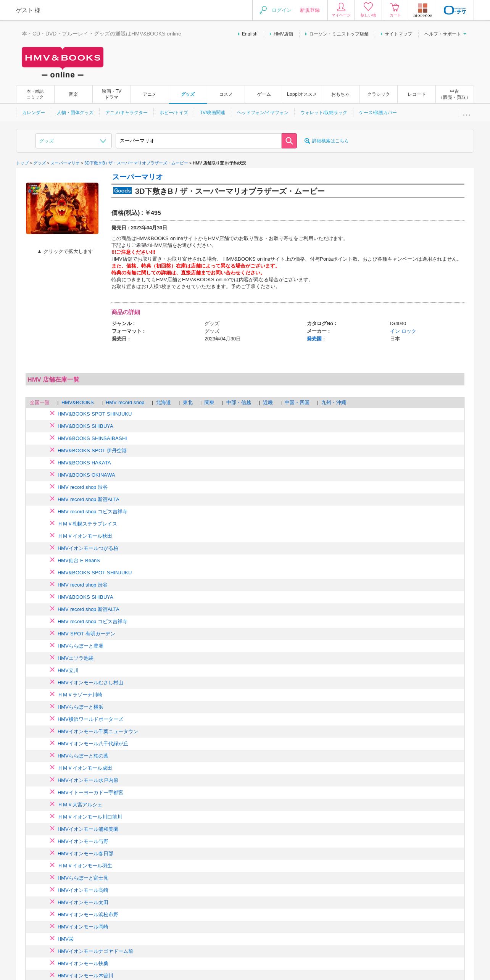Open the shopping cart icon
This screenshot has height=980, width=490.
(x=395, y=10)
